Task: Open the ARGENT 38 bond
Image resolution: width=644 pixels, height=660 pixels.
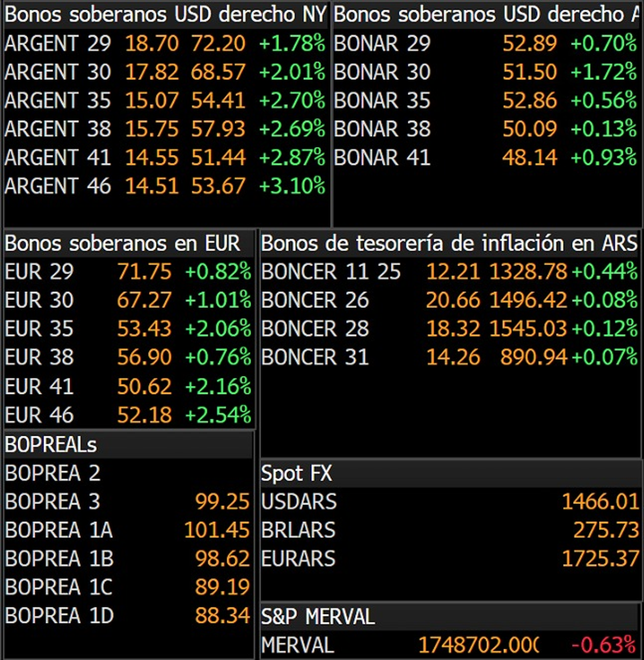Action: (x=58, y=129)
